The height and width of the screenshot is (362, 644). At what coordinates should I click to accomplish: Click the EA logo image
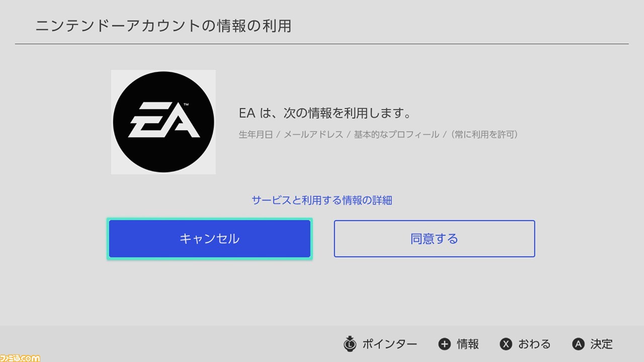pyautogui.click(x=164, y=122)
